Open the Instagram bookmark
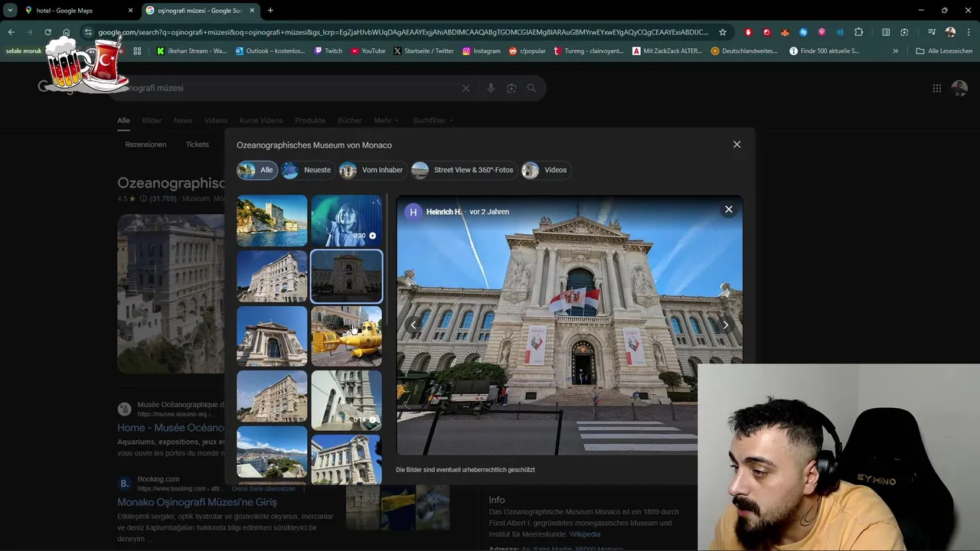 pos(481,51)
